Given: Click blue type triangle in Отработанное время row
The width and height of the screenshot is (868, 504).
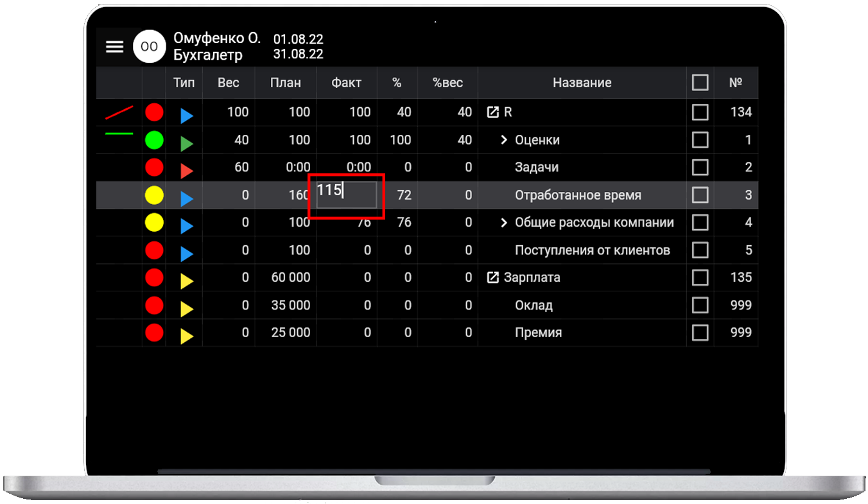Looking at the screenshot, I should pyautogui.click(x=186, y=199).
